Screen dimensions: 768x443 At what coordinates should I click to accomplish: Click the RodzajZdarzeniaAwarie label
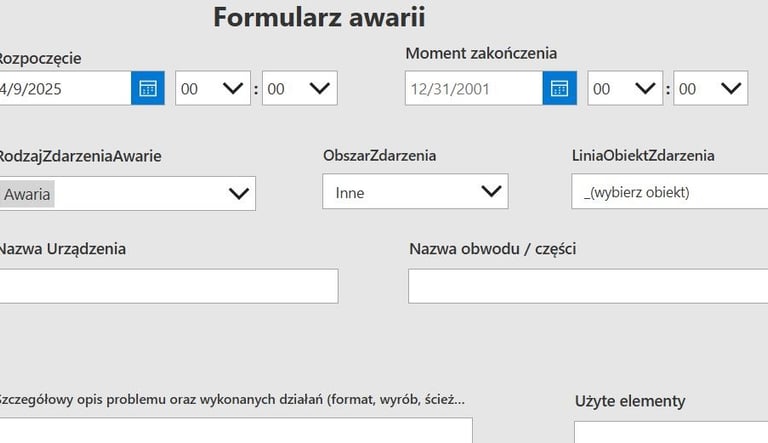click(x=80, y=156)
